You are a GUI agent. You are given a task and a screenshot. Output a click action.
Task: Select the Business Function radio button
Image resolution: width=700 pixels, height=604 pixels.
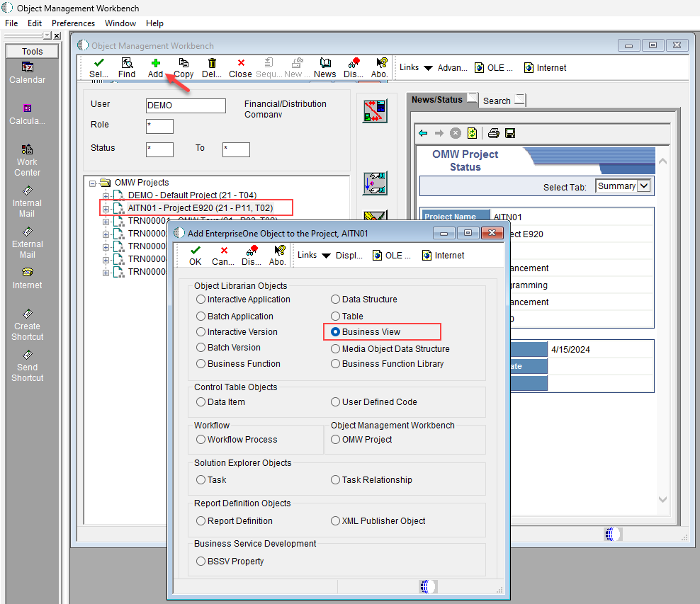tap(201, 363)
